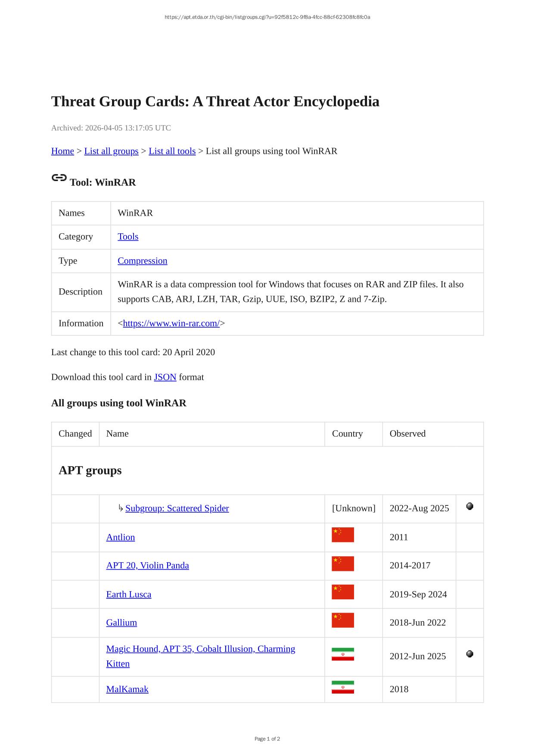Open APT 20, Violin Panda group
Image resolution: width=535 pixels, height=756 pixels.
pyautogui.click(x=147, y=566)
